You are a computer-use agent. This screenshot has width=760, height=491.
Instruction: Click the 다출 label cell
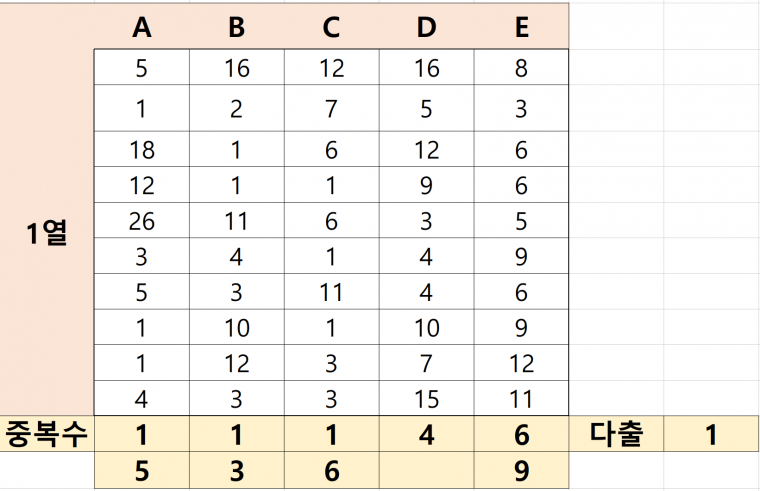pos(616,433)
